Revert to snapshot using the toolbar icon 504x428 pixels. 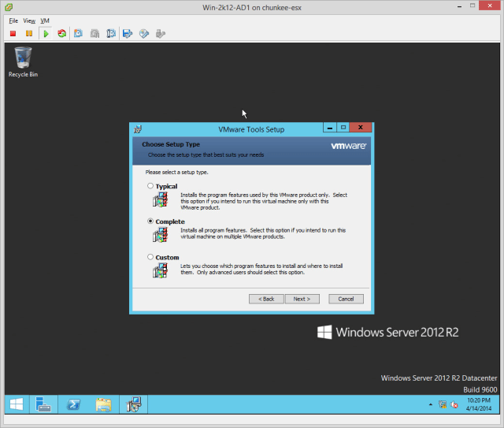click(94, 33)
